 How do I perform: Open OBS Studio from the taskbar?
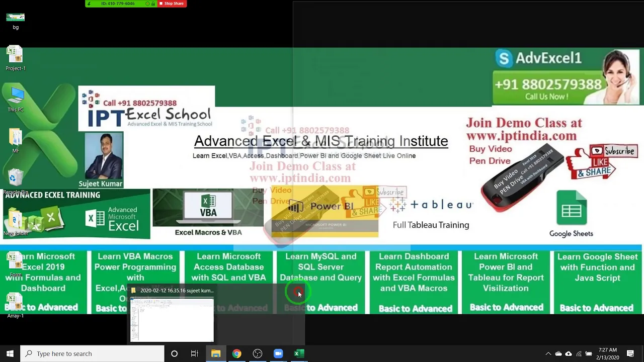[x=257, y=353]
